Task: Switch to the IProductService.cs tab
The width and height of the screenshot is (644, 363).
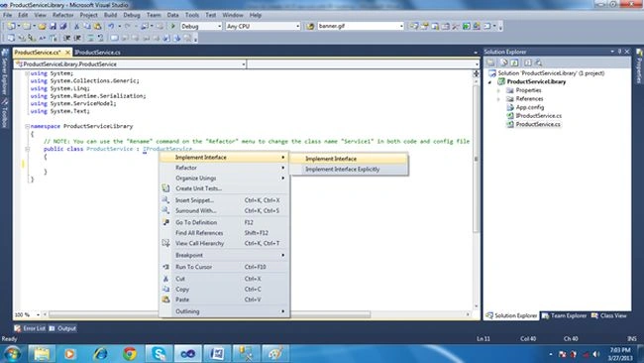Action: tap(98, 53)
